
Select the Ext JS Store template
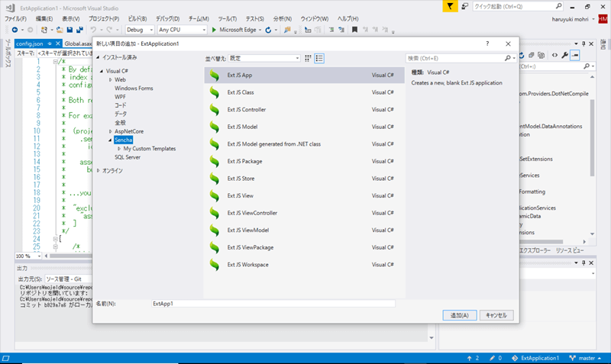304,179
